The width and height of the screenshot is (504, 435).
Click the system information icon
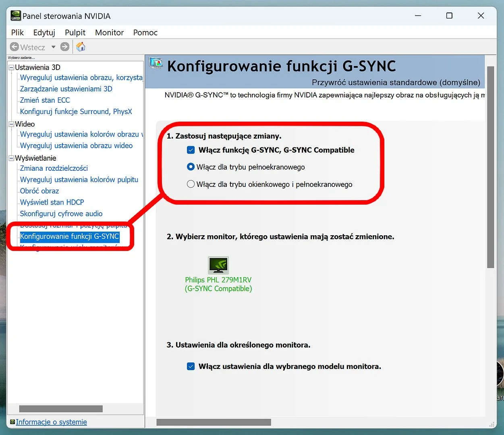click(12, 422)
